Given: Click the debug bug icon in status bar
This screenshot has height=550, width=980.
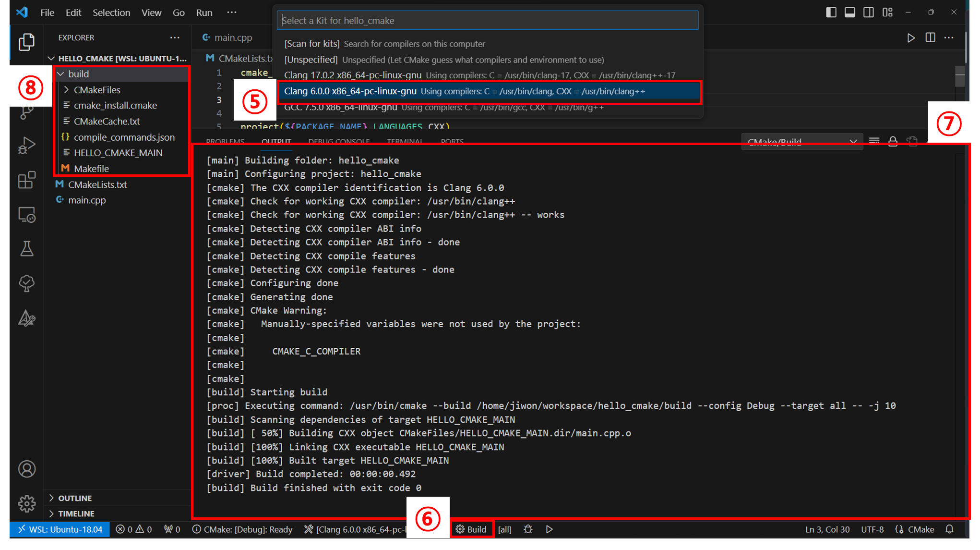Looking at the screenshot, I should point(528,529).
